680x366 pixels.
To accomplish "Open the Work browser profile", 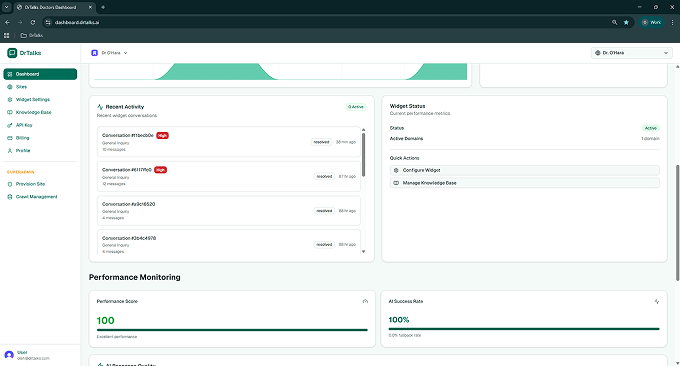I will click(x=651, y=22).
